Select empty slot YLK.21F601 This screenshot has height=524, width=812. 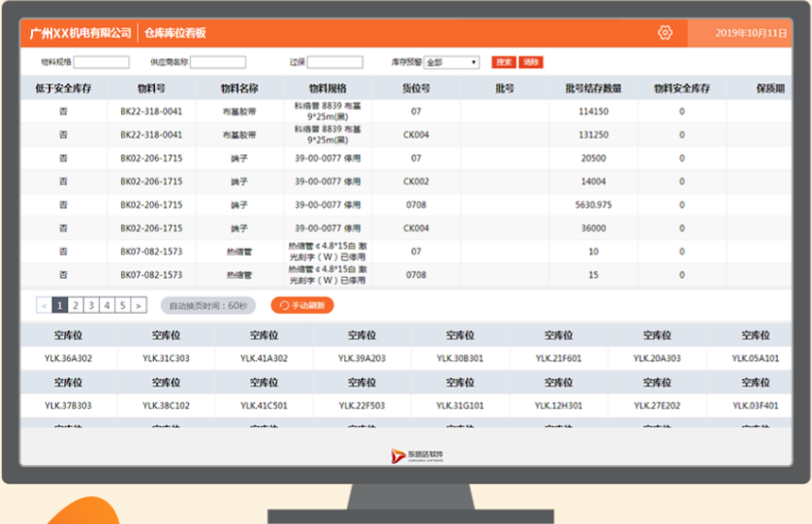(558, 358)
